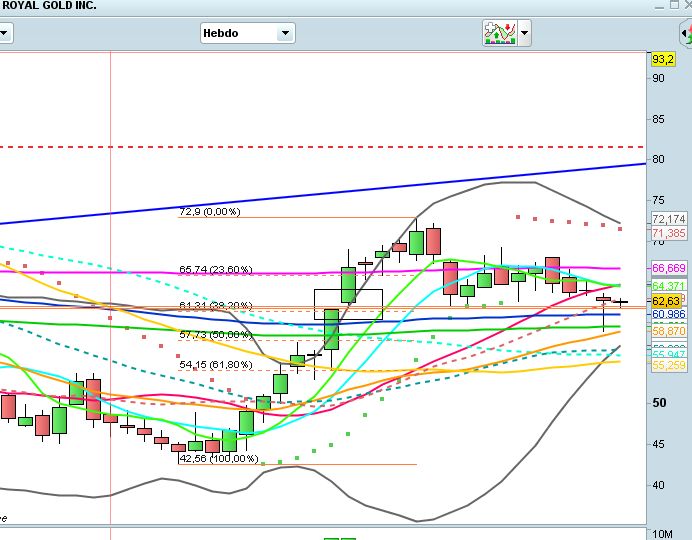Screen dimensions: 692x540
Task: Select the 54,15 (61,80%) Fibonacci label
Action: pyautogui.click(x=216, y=365)
